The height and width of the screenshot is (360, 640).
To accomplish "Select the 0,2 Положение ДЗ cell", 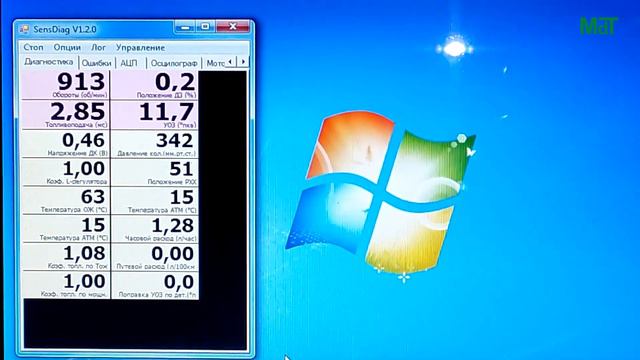I will (x=155, y=84).
